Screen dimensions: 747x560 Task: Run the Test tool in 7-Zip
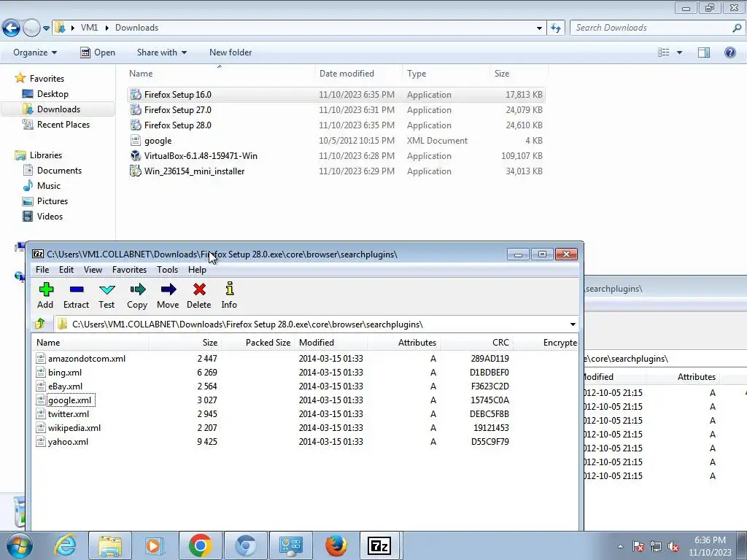107,295
